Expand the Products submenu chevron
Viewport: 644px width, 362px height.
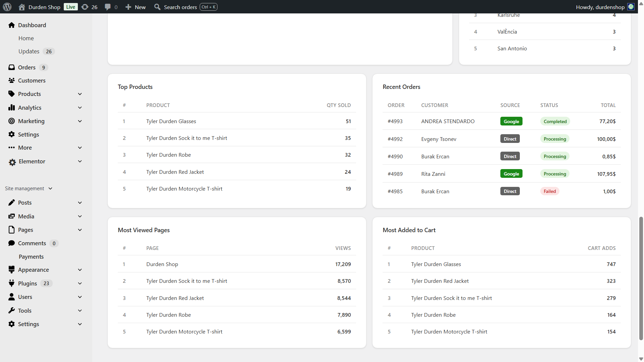click(x=80, y=94)
